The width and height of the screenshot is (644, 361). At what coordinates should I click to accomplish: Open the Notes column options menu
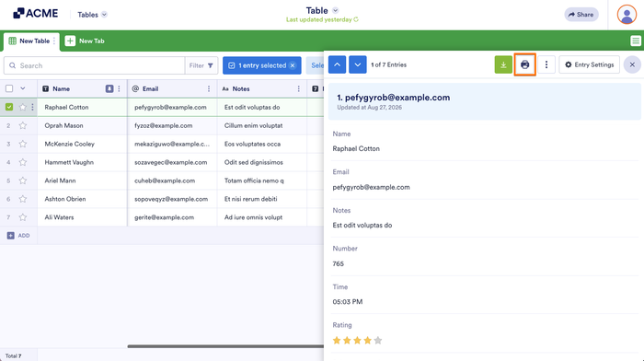tap(299, 88)
